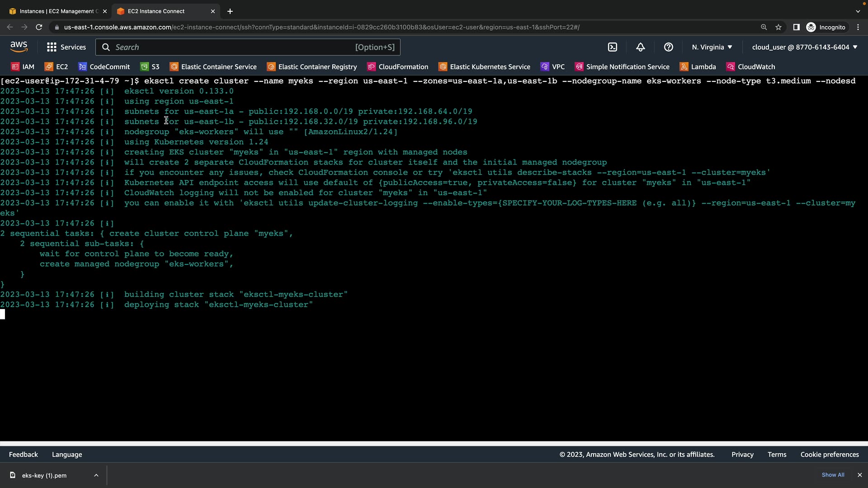Screen dimensions: 868x488
Task: Open AWS CloudShell icon in header
Action: (613, 47)
